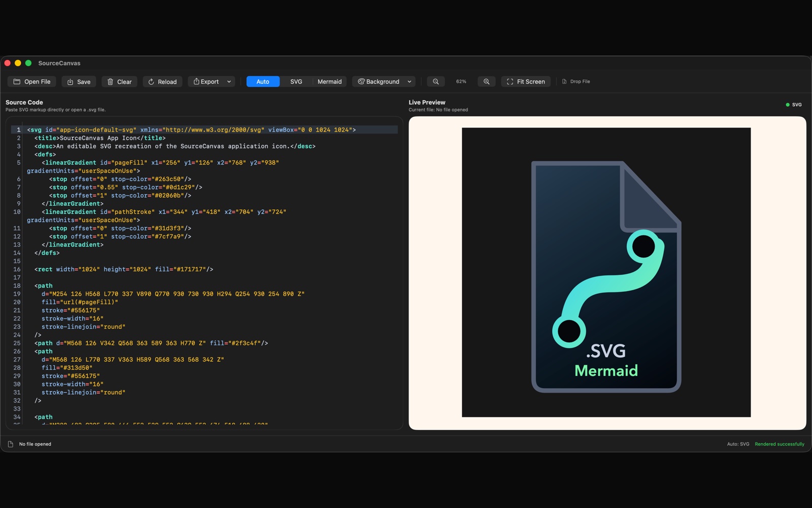This screenshot has height=508, width=812.
Task: Click the 'Live Preview' panel heading
Action: pyautogui.click(x=427, y=102)
